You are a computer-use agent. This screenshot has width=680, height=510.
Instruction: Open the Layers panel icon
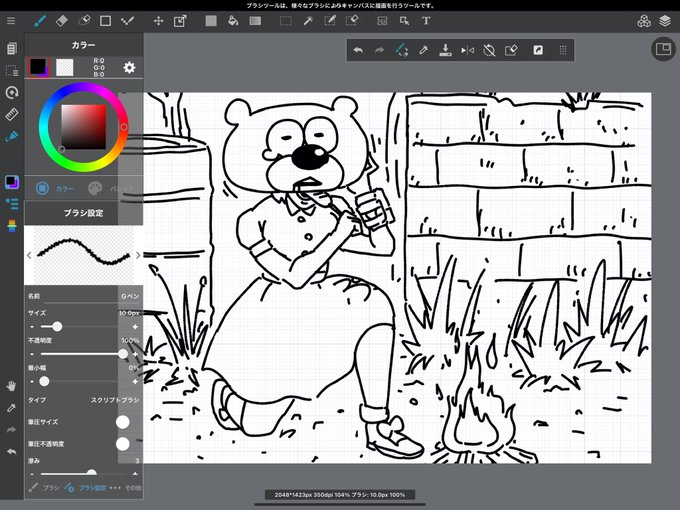coord(665,21)
